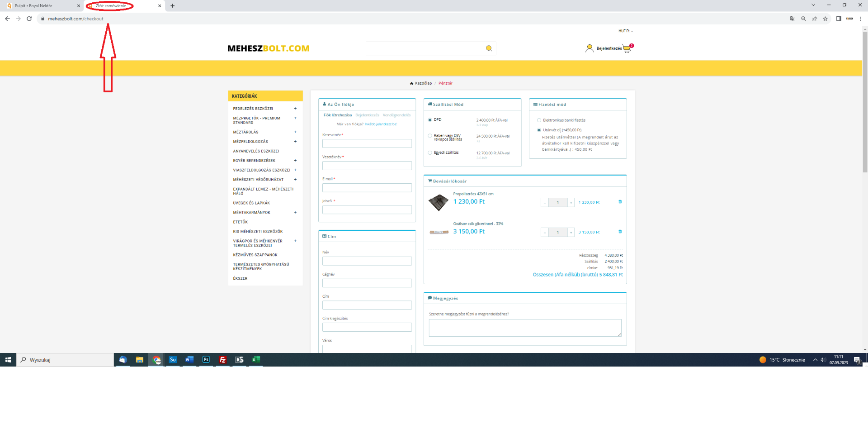Select DPD shipping method

pos(430,120)
